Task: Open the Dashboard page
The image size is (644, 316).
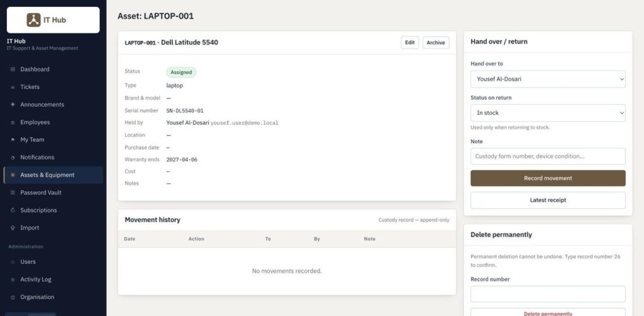Action: 53,69
